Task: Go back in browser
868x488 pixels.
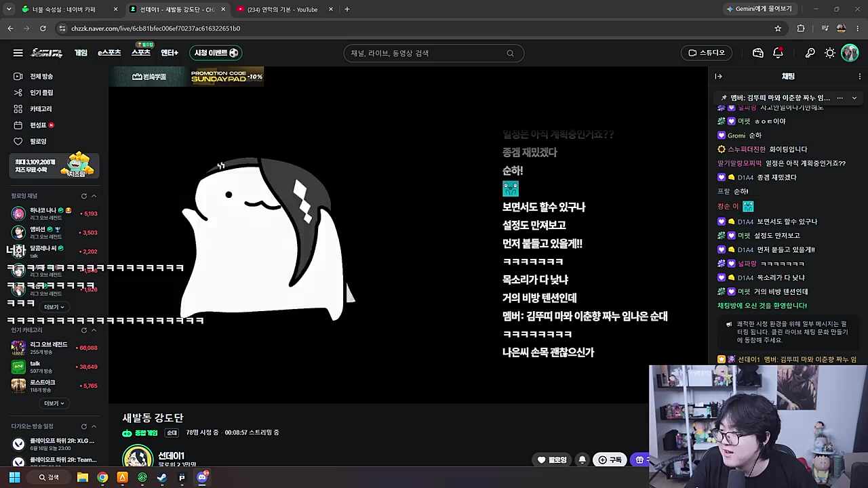Action: pos(10,28)
